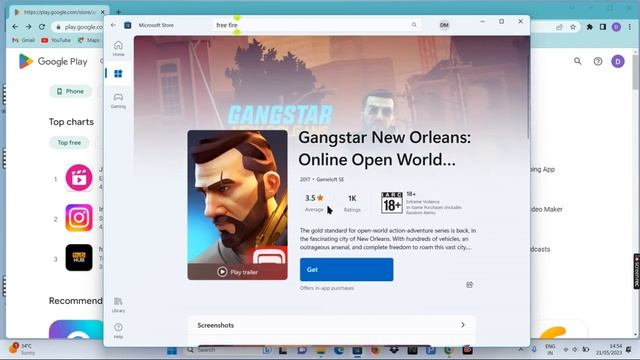Click the Get button for Gangstar New Orleans
This screenshot has width=640, height=360.
(347, 269)
